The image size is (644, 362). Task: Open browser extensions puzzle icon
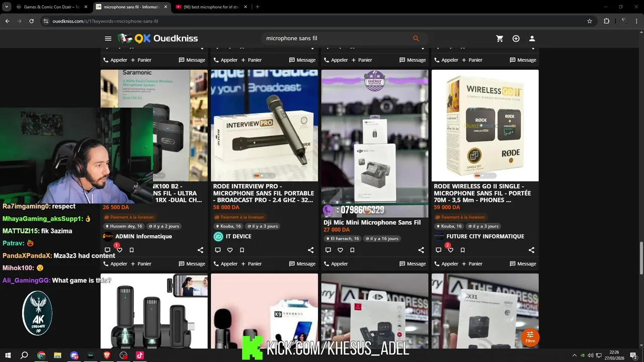click(x=606, y=21)
